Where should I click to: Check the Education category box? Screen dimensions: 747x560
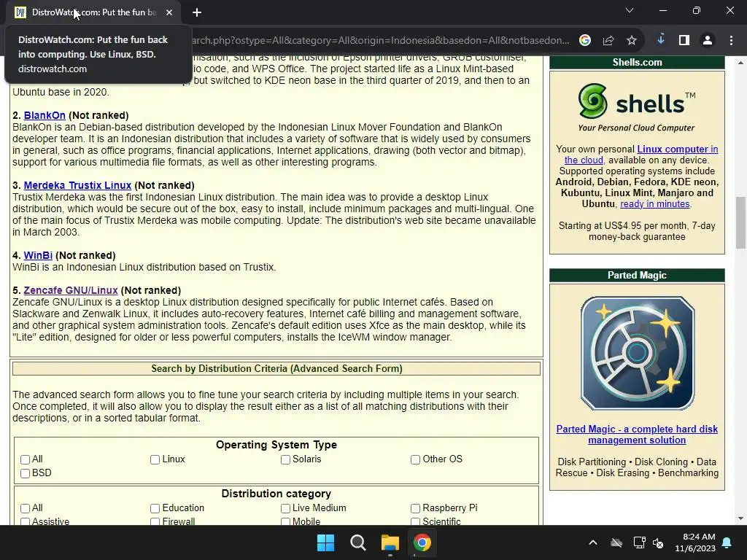tap(155, 508)
